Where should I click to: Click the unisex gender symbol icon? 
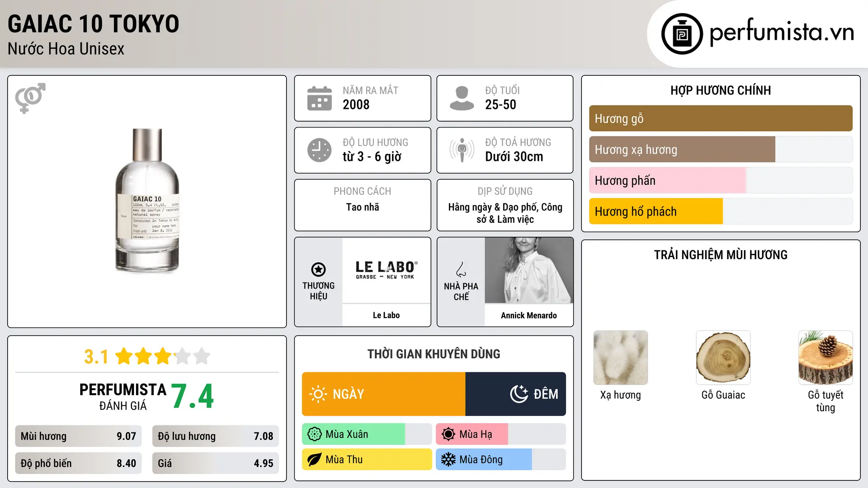click(x=30, y=98)
